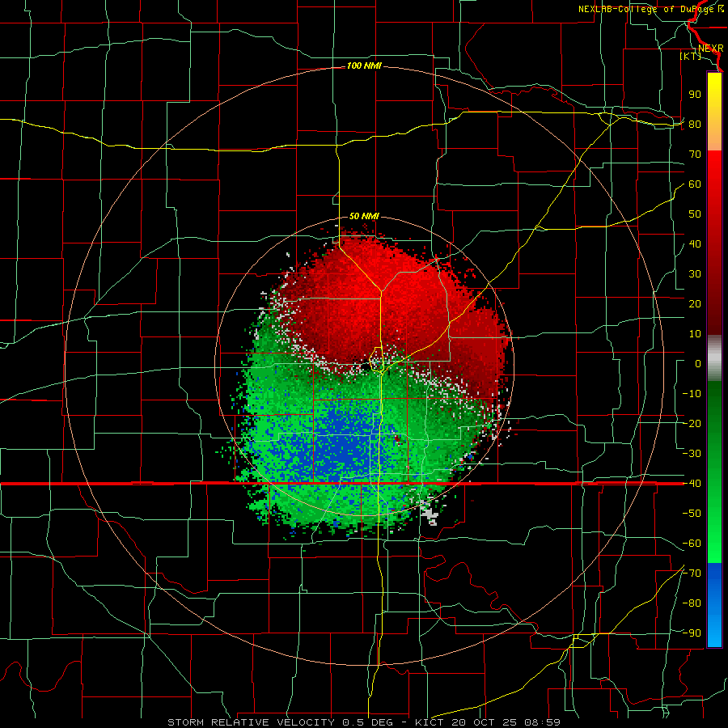The width and height of the screenshot is (728, 728).
Task: Click the -20 scale label
Action: pyautogui.click(x=692, y=424)
